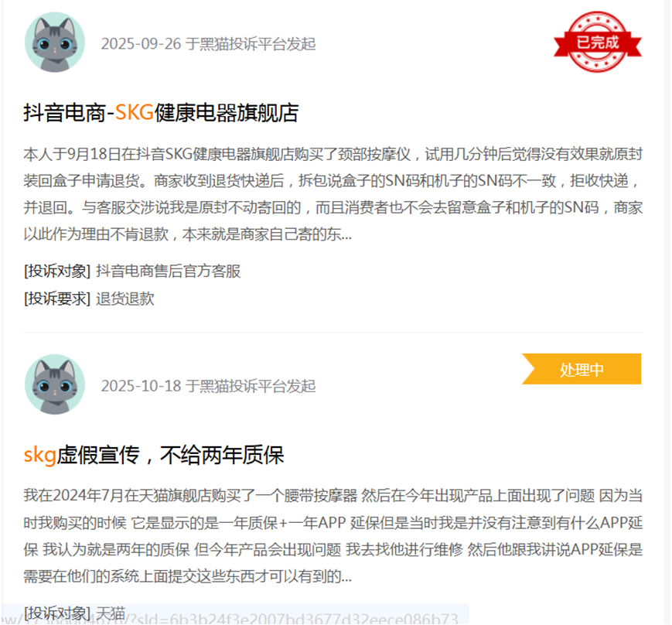Click the red 已完成 completed stamp
672x625 pixels.
pos(598,42)
